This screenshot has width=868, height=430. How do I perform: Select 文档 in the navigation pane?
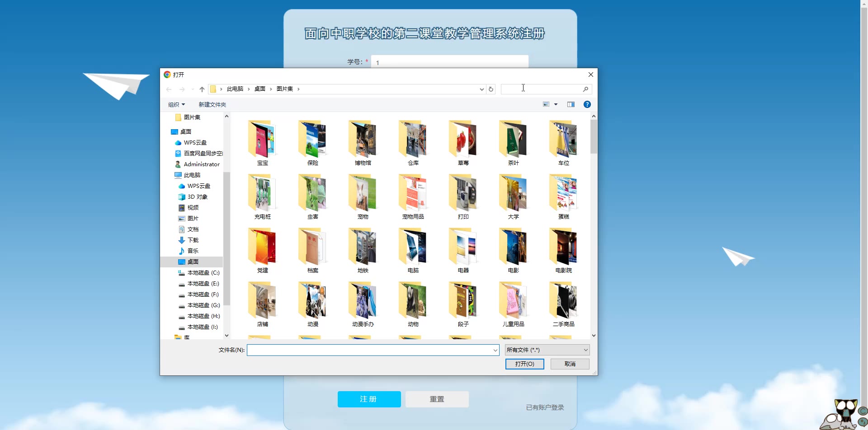click(189, 229)
